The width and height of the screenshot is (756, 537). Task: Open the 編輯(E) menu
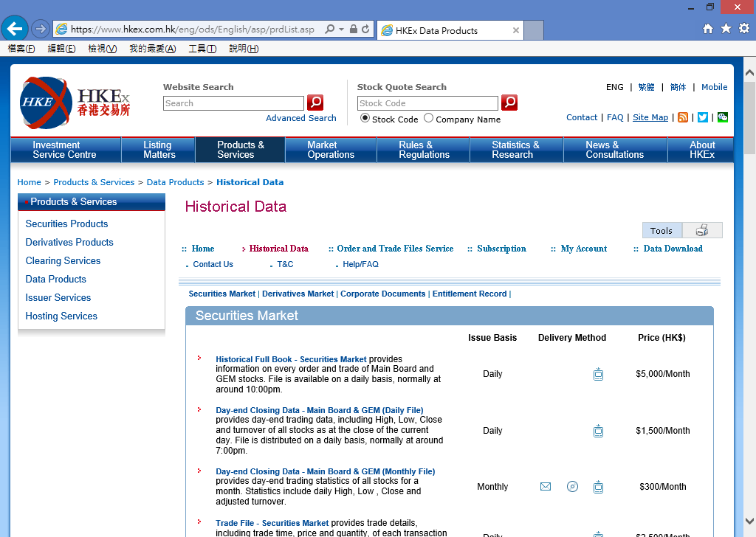click(61, 49)
